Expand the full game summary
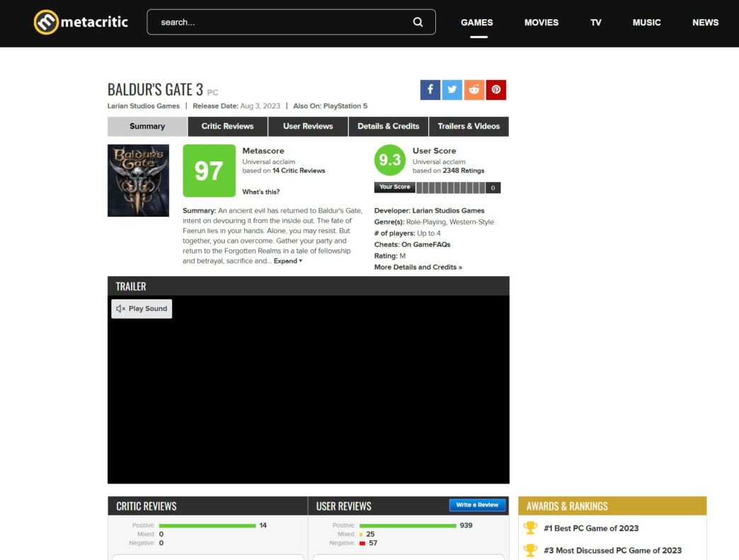The image size is (739, 560). click(x=288, y=261)
